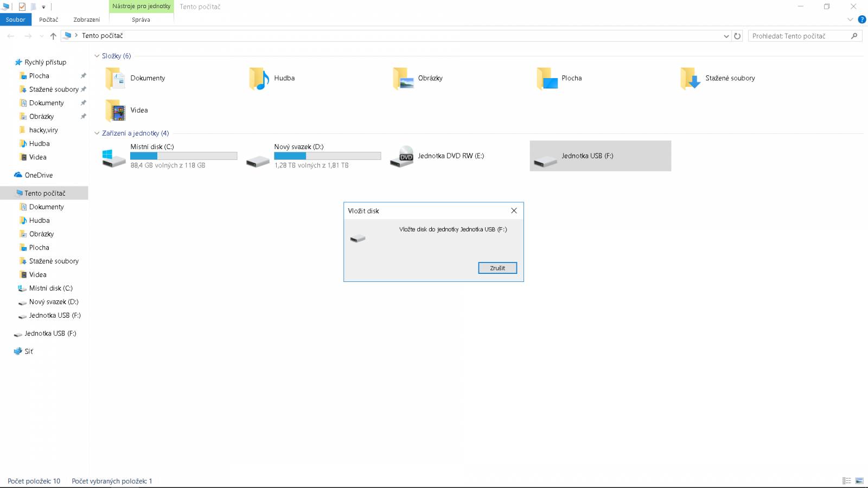Open the quick access toolbar customize dropdown
The width and height of the screenshot is (868, 488).
[x=44, y=7]
